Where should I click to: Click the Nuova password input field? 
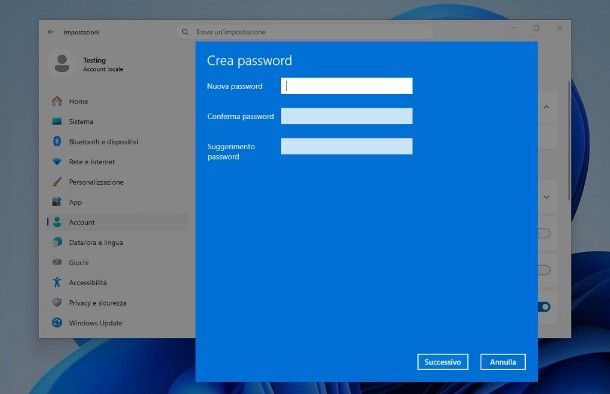click(347, 86)
